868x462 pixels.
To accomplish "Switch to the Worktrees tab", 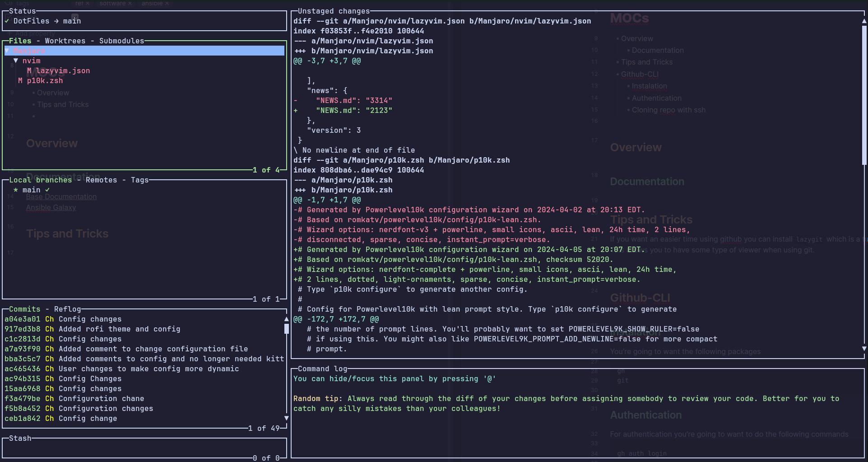I will coord(65,41).
